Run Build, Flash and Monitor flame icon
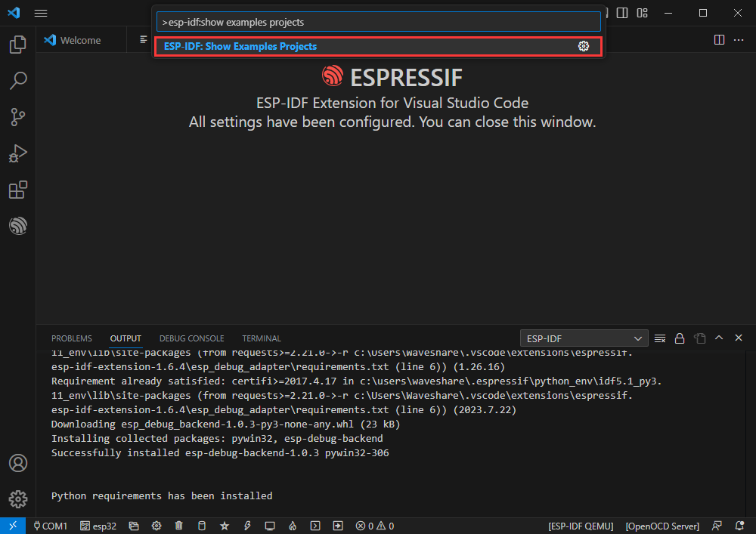The height and width of the screenshot is (534, 756). 293,526
